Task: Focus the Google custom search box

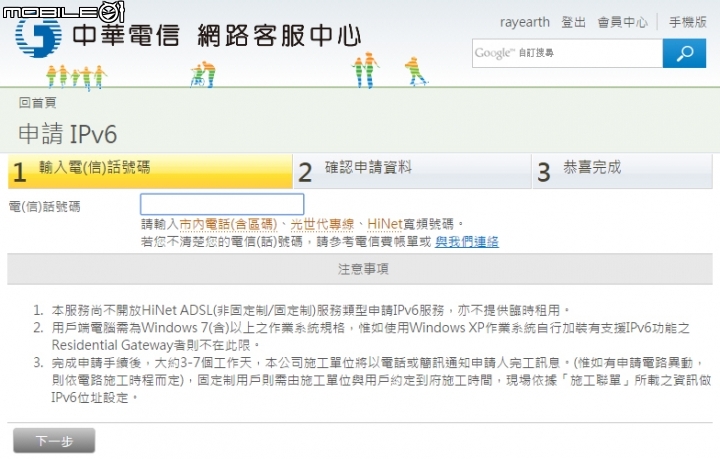Action: tap(568, 53)
